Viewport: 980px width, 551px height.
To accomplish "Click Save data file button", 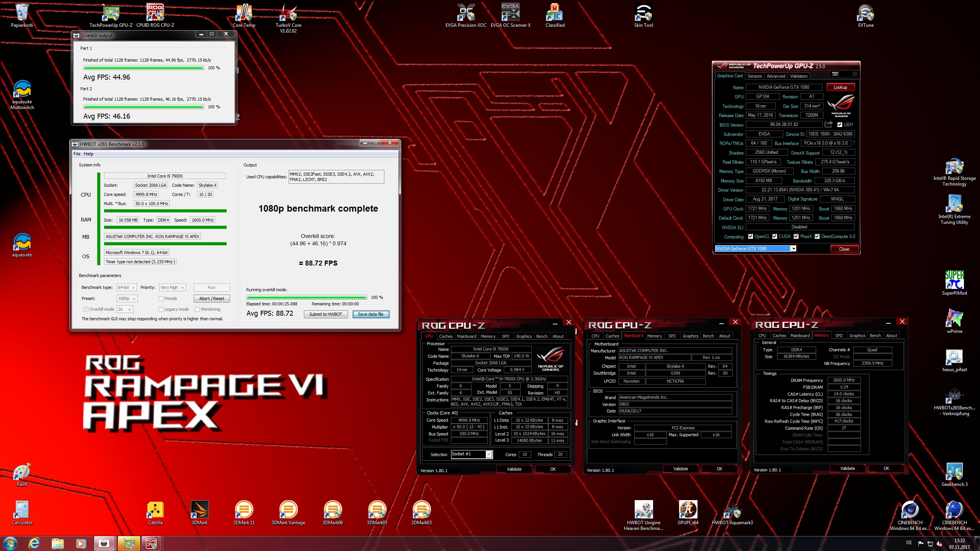I will pyautogui.click(x=371, y=314).
